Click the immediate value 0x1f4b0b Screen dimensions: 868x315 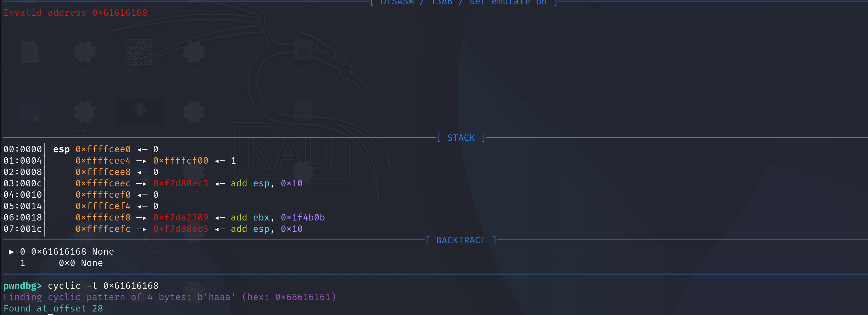(x=303, y=217)
